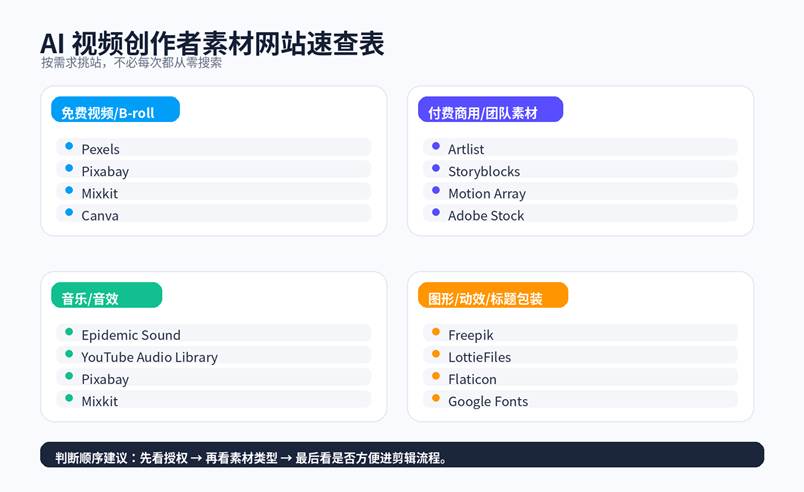Select the 付费商用/团队素材 purple header tag
This screenshot has width=804, height=492.
(x=490, y=110)
